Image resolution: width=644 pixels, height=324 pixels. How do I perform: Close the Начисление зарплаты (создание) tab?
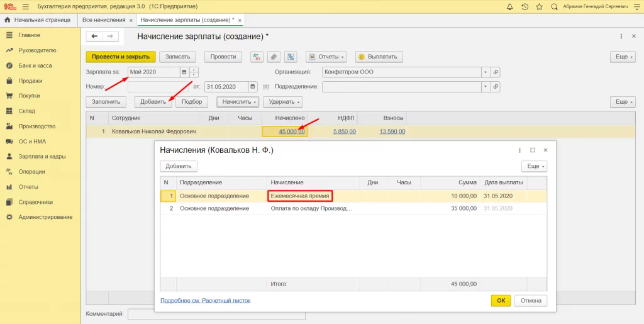[240, 20]
